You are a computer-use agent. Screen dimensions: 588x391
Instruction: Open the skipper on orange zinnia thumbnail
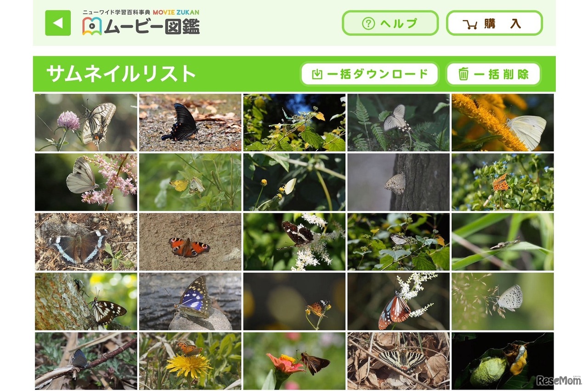click(x=294, y=361)
